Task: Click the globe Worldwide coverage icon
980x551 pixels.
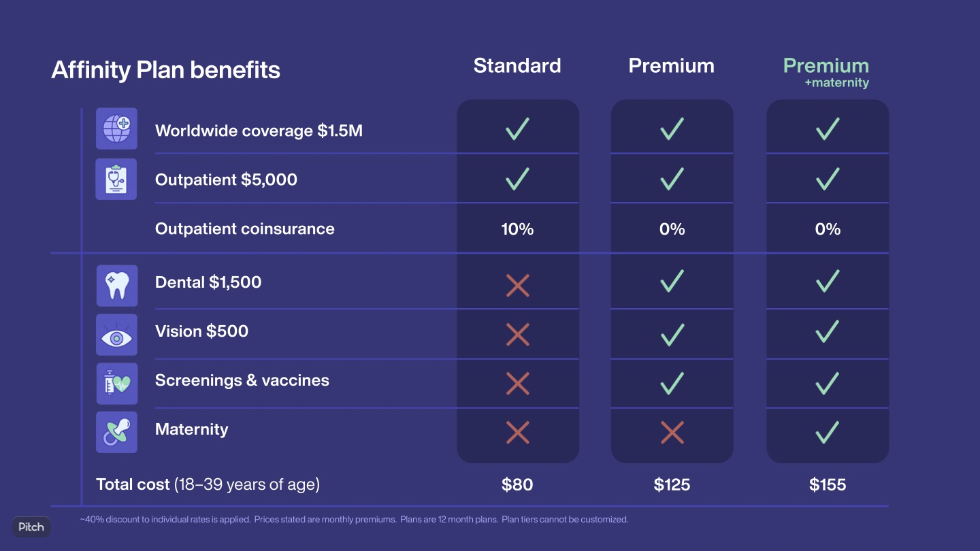Action: point(116,129)
